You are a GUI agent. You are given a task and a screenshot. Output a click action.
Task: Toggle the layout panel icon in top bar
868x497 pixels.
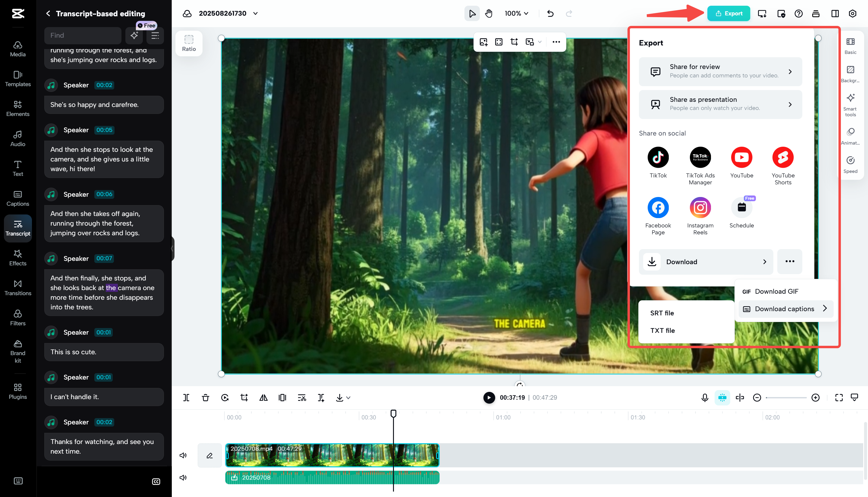tap(835, 13)
